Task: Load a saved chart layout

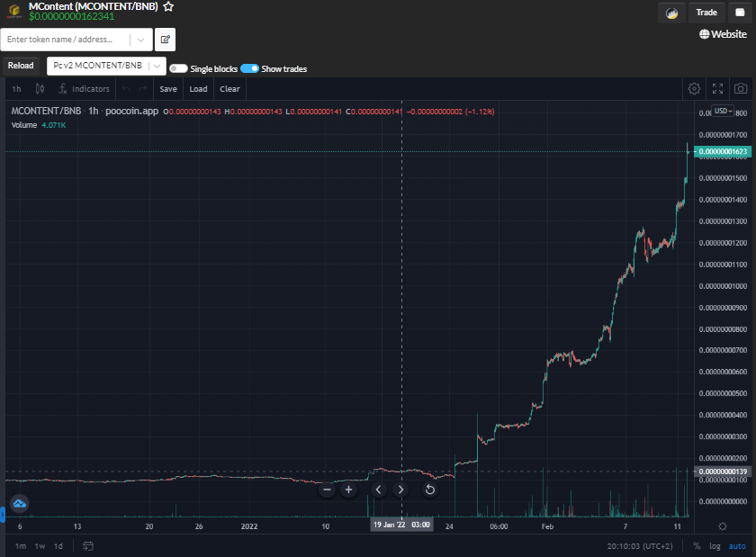Action: point(198,89)
